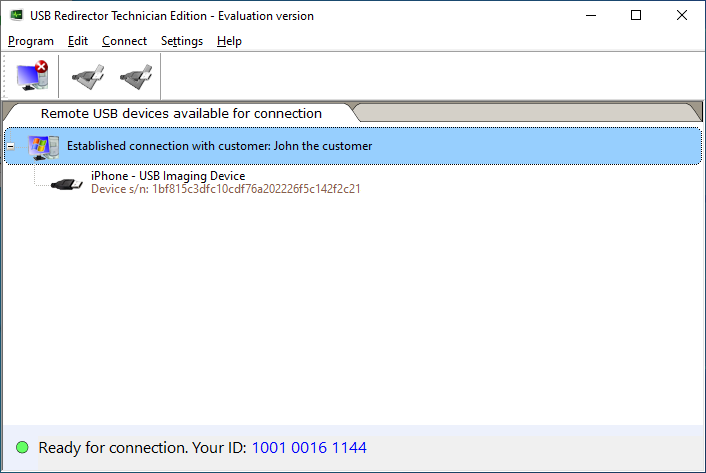Screen dimensions: 706x473
Task: Click the disconnect customer computer toolbar icon
Action: tap(32, 76)
